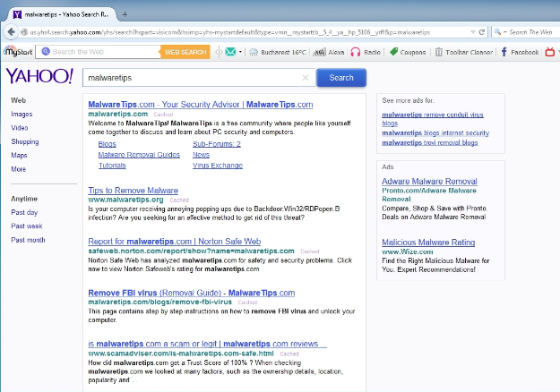Open the mail envelope toolbar icon

pos(230,52)
